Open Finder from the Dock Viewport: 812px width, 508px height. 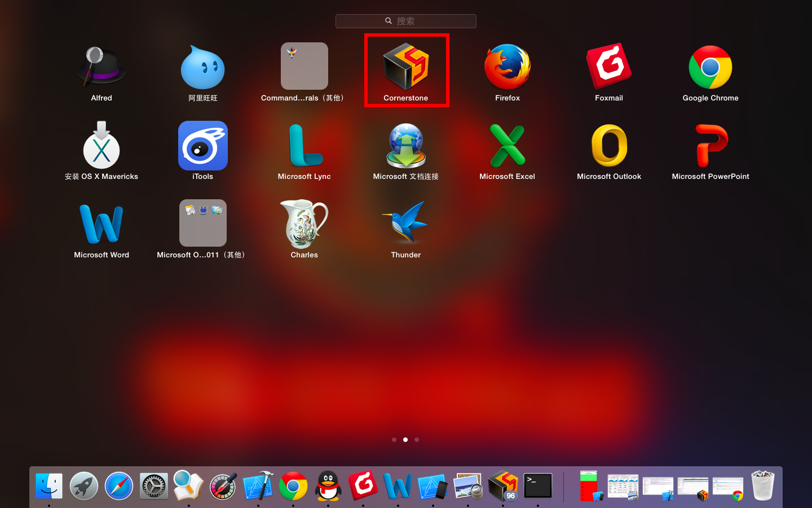[49, 486]
